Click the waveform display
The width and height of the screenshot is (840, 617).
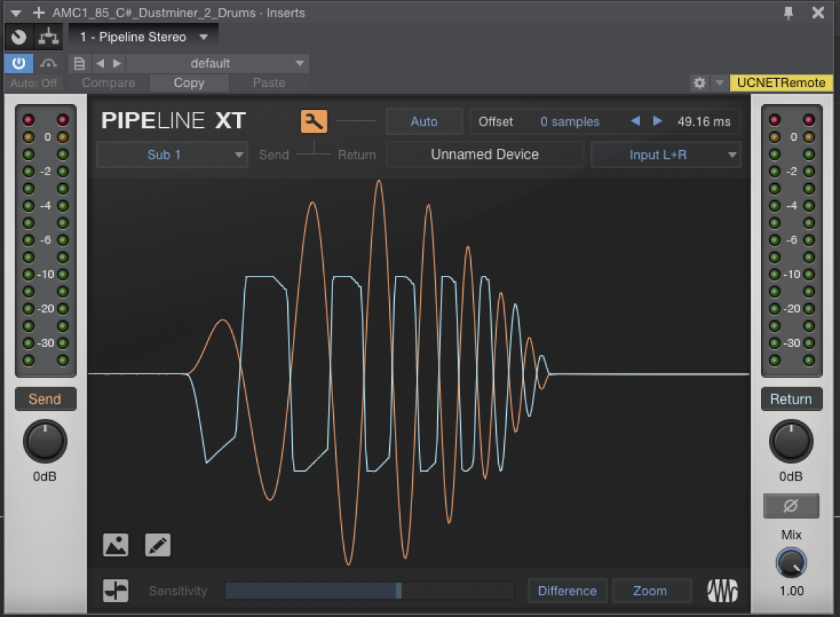click(419, 373)
